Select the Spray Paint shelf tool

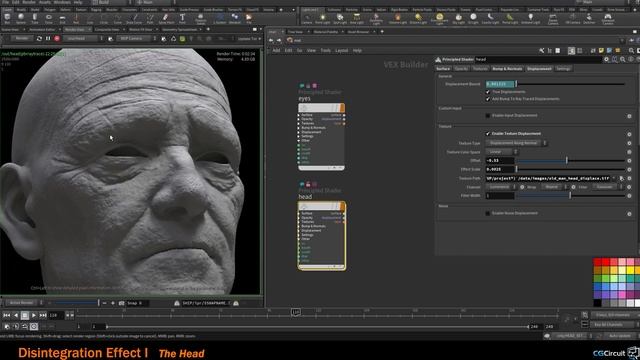(x=167, y=18)
